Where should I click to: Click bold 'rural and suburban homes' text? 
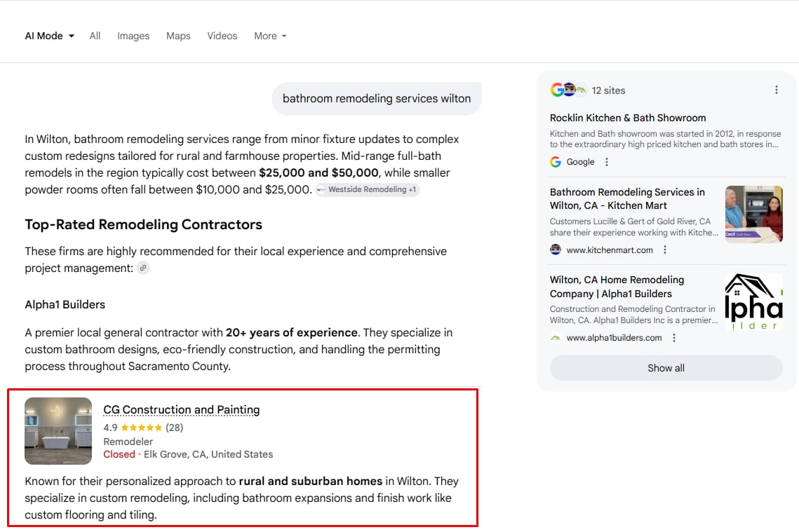point(310,481)
